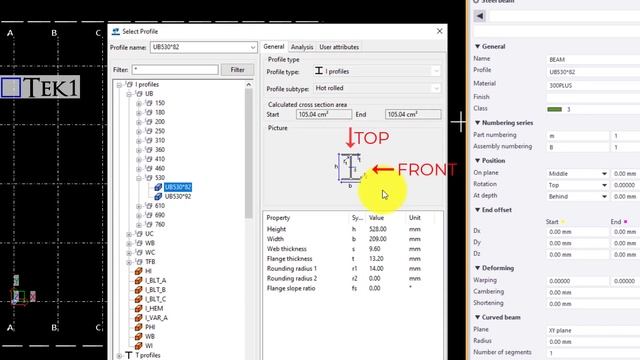The height and width of the screenshot is (360, 640).
Task: Click the Height property row
Action: 352,229
